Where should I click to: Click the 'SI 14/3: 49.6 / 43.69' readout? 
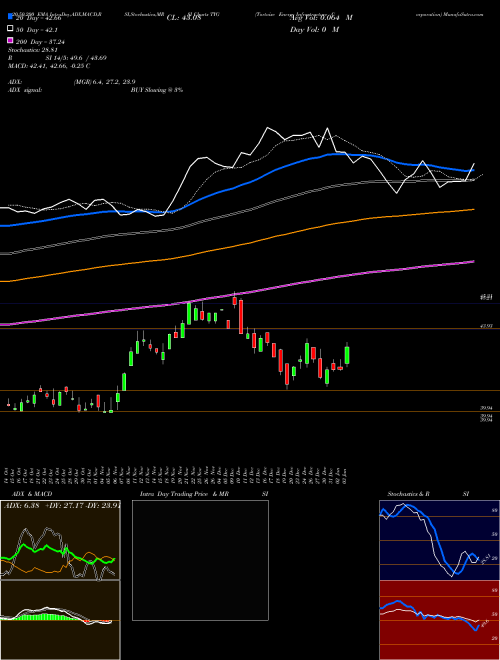tap(76, 58)
